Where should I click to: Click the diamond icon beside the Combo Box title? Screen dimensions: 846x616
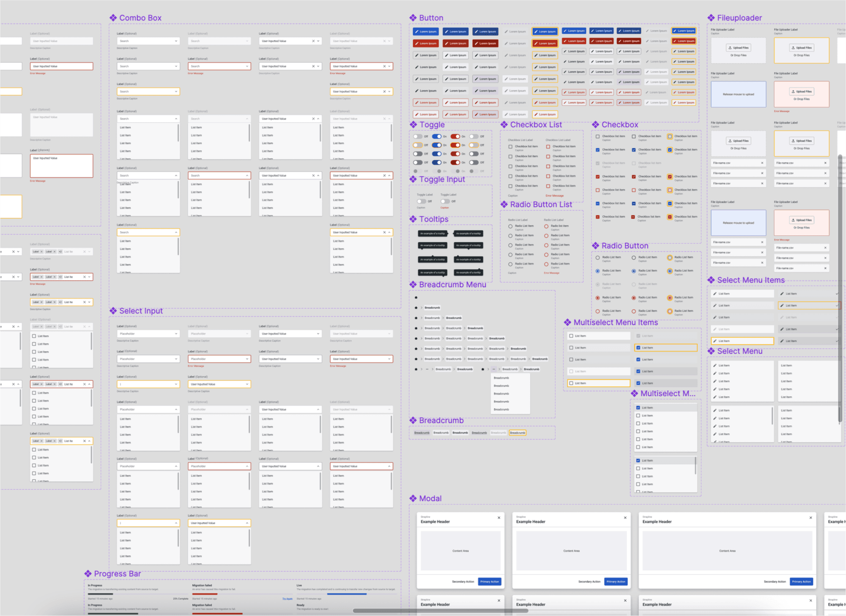[113, 18]
